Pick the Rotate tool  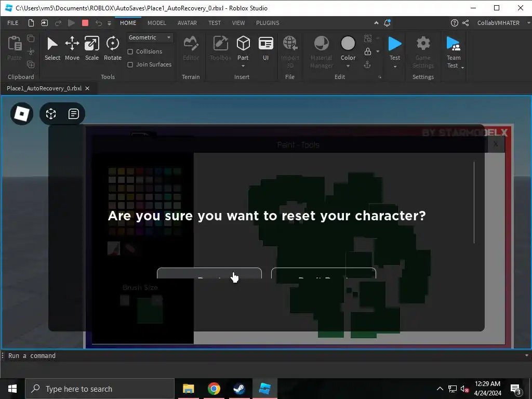click(x=113, y=48)
